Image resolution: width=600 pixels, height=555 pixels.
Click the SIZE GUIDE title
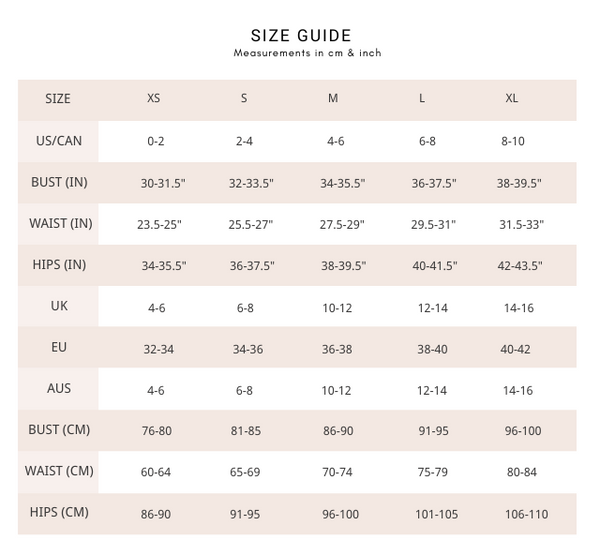[308, 35]
